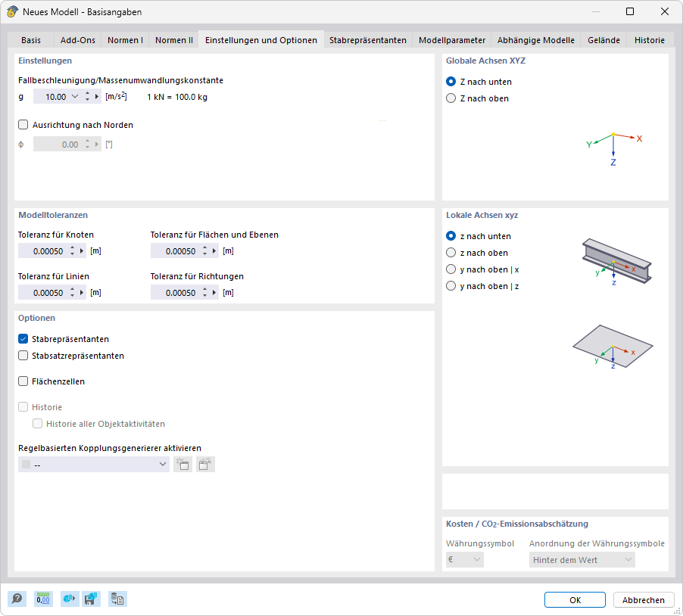Select Z nach oben for global axes
Screen dimensions: 683x616
[x=451, y=98]
